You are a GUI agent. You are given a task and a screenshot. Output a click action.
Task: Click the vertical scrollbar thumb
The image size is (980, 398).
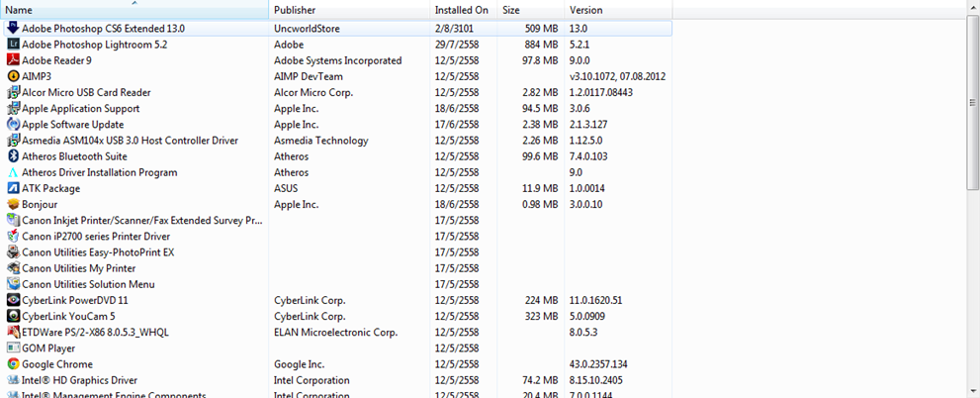pos(974,103)
